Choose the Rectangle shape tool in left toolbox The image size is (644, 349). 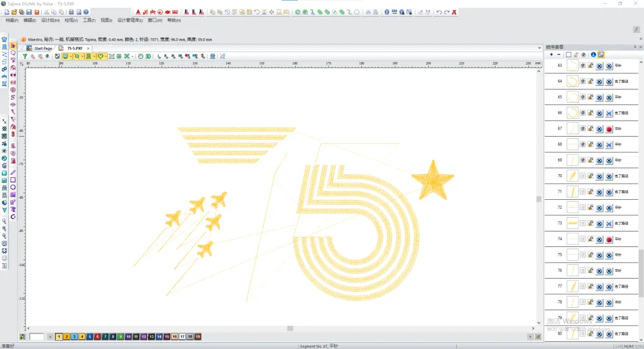(x=13, y=180)
